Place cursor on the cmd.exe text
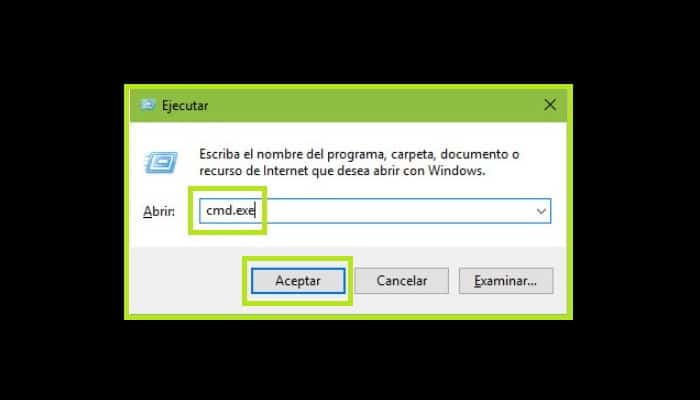 230,211
